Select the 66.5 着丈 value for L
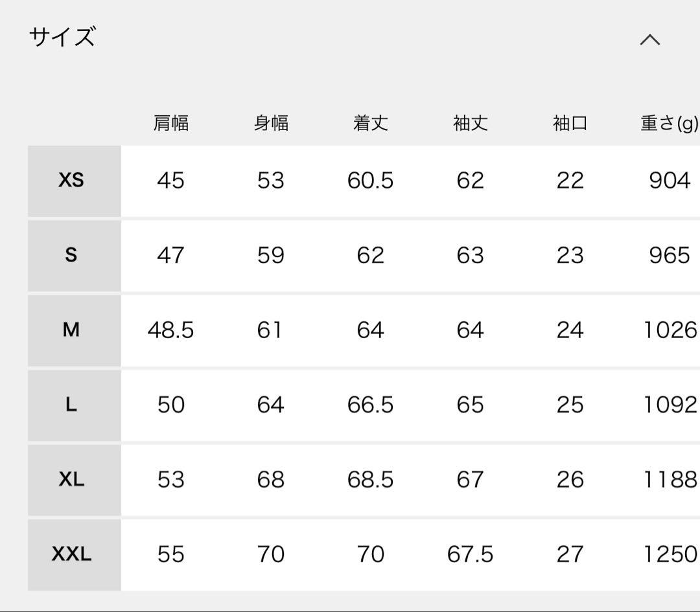 pyautogui.click(x=370, y=405)
